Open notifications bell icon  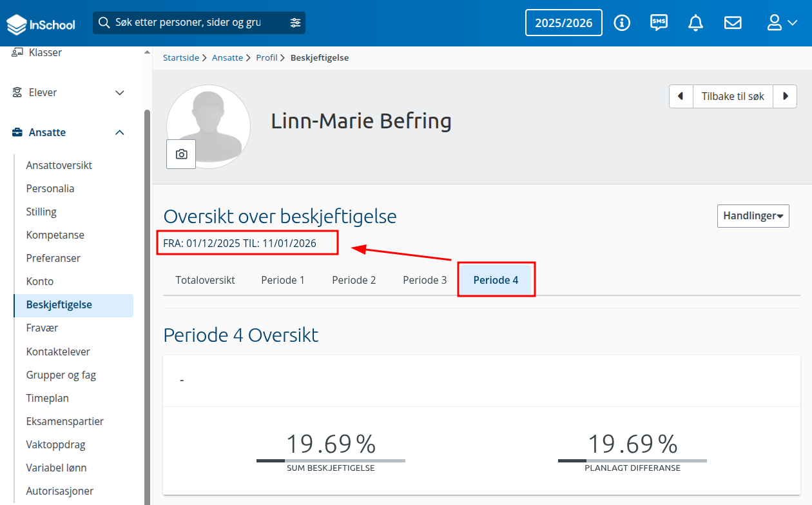tap(695, 23)
